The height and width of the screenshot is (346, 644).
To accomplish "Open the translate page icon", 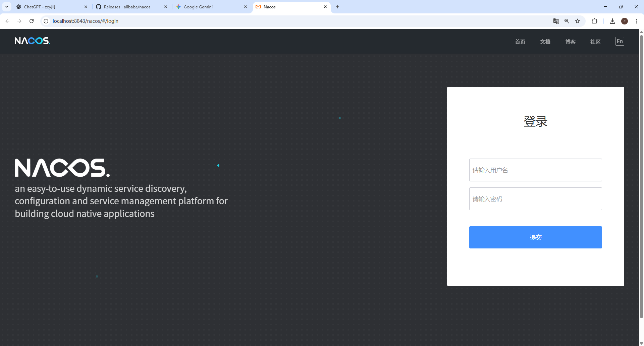I will [x=556, y=21].
